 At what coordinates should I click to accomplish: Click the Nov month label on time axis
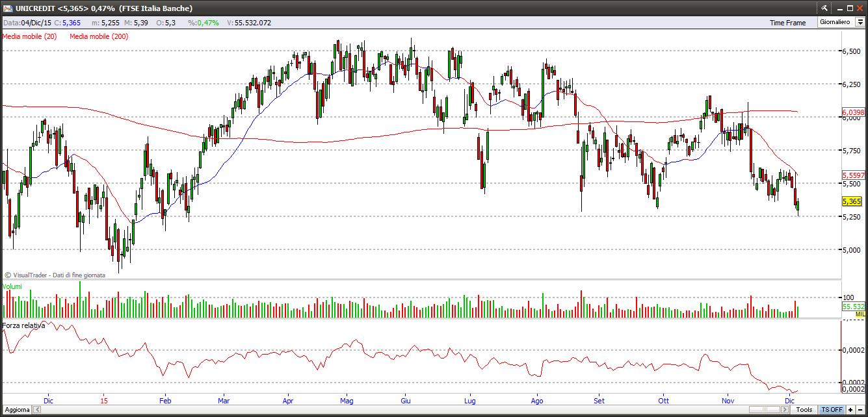coord(728,401)
